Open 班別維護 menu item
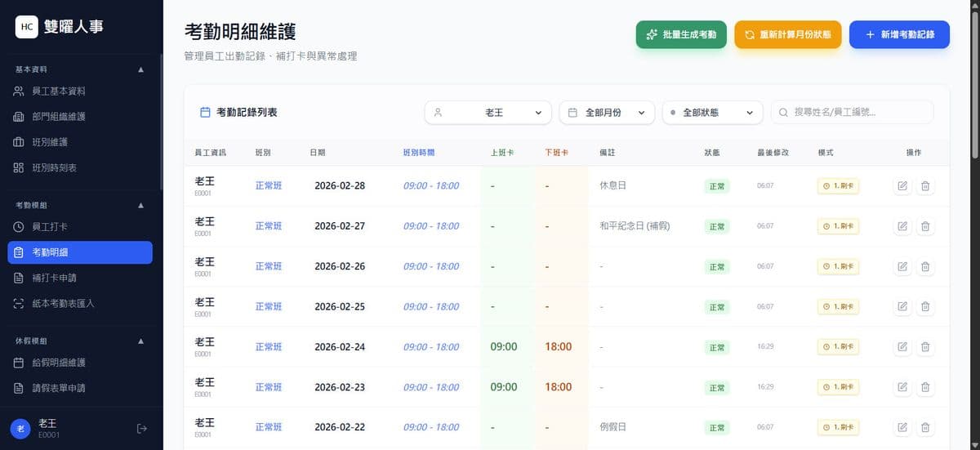Screen dimensions: 980x450 [x=80, y=142]
